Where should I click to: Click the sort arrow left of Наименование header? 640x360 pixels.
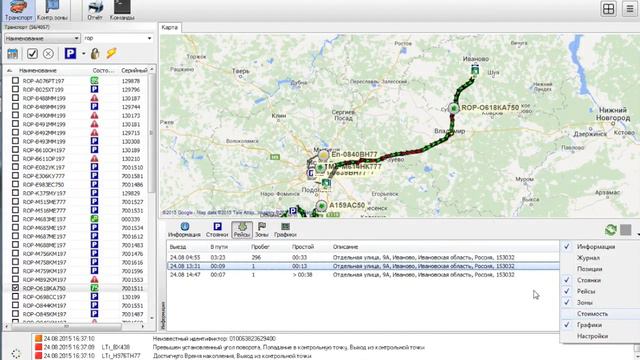click(x=10, y=71)
